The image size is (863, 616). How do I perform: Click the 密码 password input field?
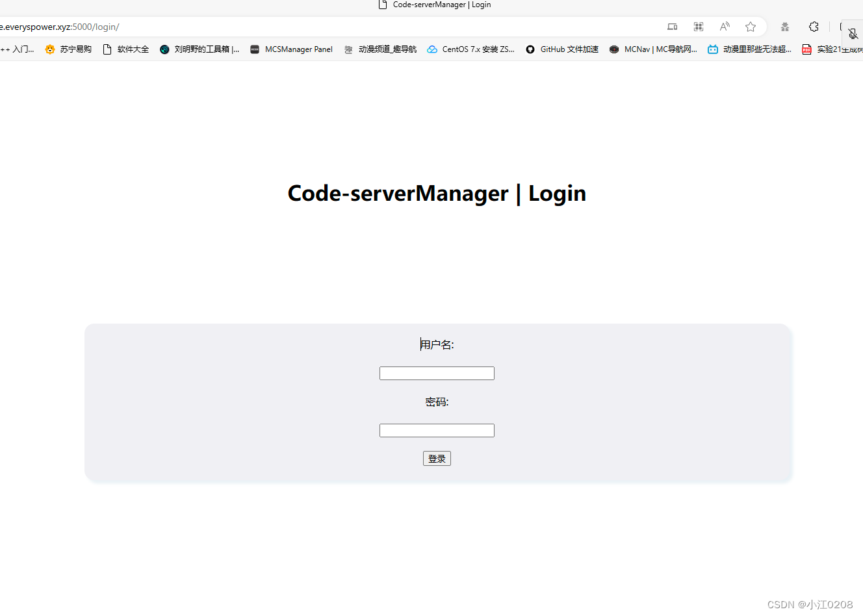437,430
